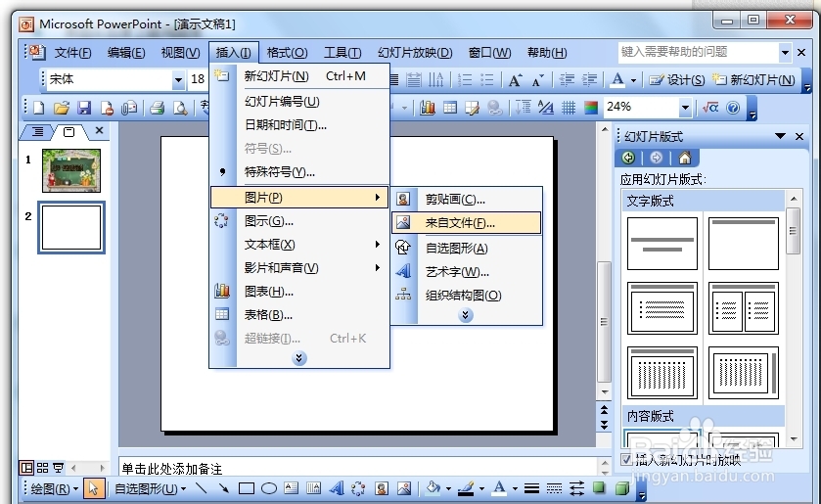This screenshot has width=821, height=504.
Task: Click the Insert WordArt icon in drawing toolbar
Action: tap(337, 488)
